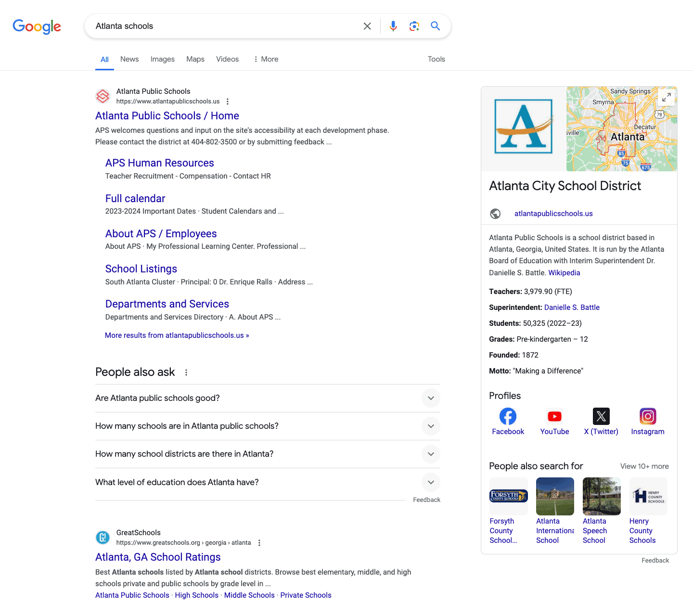Expand 'Are Atlanta public schools good?'
The height and width of the screenshot is (616, 693).
(268, 398)
